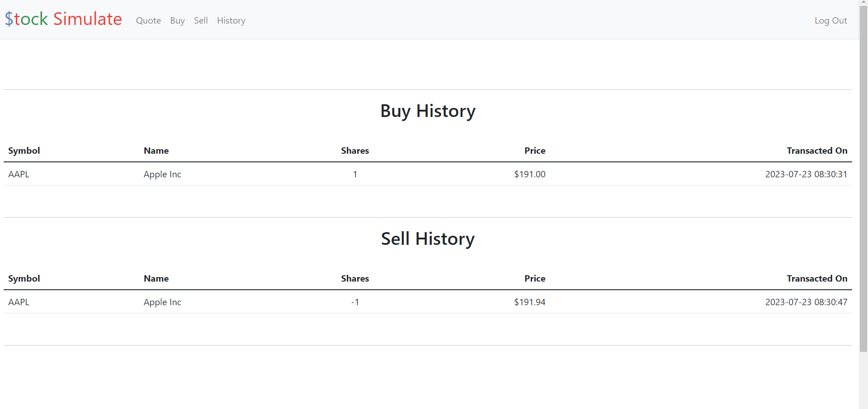The width and height of the screenshot is (868, 409).
Task: Click the Buy History heading
Action: pyautogui.click(x=428, y=111)
